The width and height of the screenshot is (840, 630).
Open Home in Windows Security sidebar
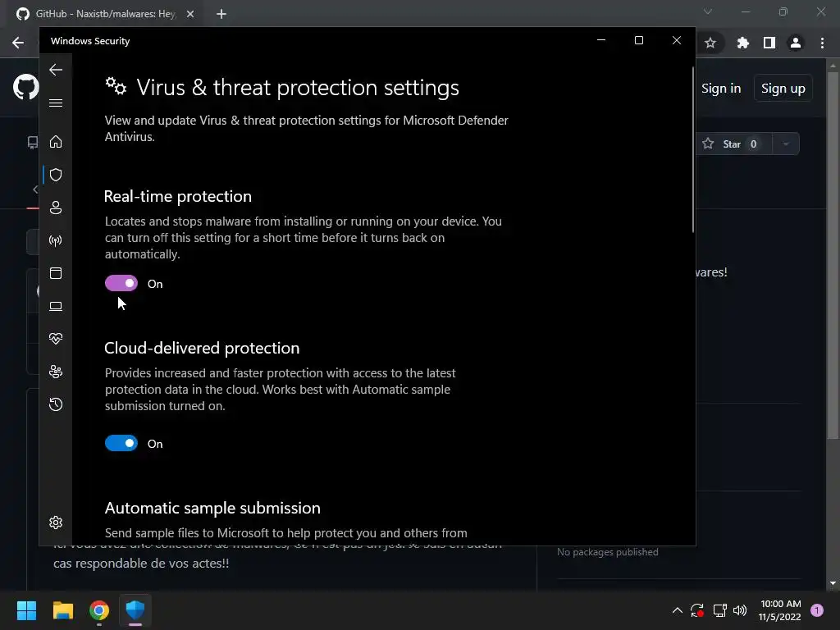(x=56, y=142)
